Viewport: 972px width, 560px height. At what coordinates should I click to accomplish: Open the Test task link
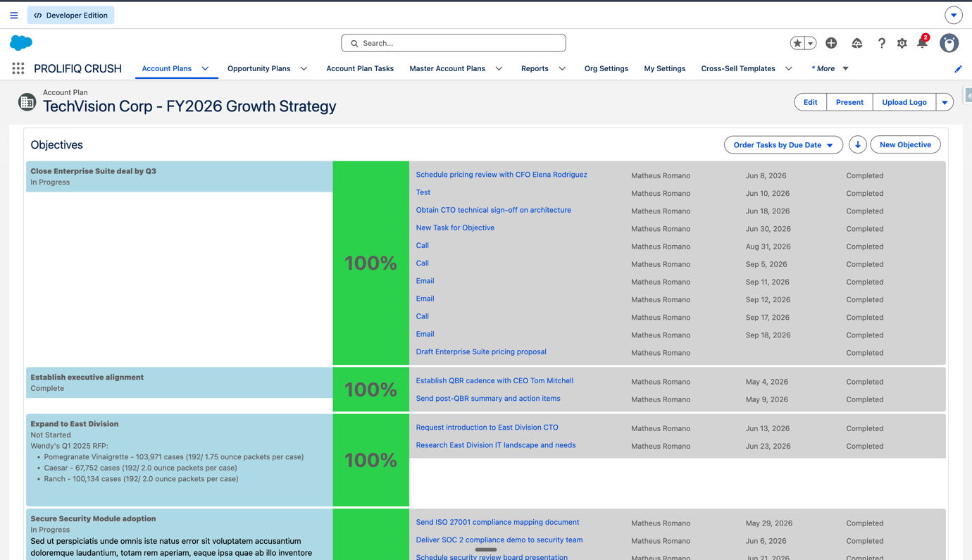point(423,192)
